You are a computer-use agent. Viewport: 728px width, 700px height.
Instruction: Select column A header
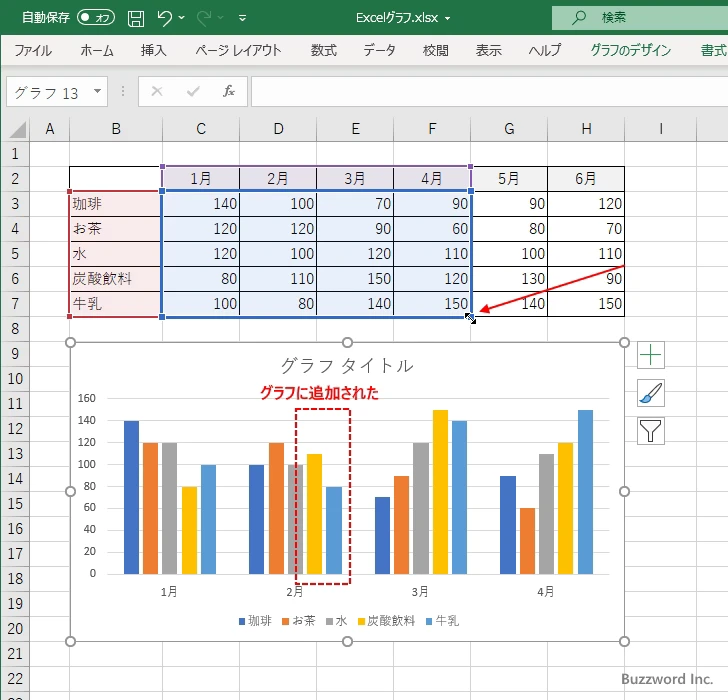pos(50,129)
